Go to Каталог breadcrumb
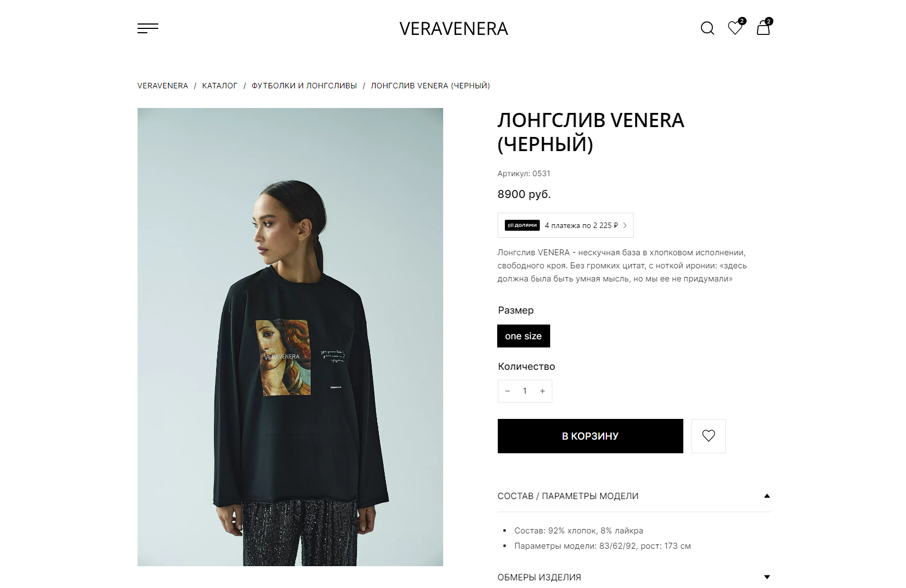The height and width of the screenshot is (588, 906). point(219,86)
